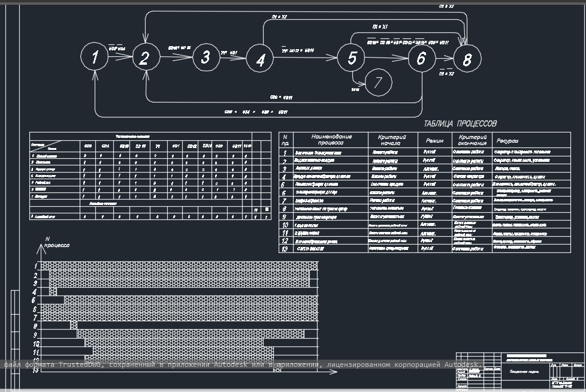This screenshot has width=586, height=392.
Task: Select graph node number 4
Action: tap(260, 60)
